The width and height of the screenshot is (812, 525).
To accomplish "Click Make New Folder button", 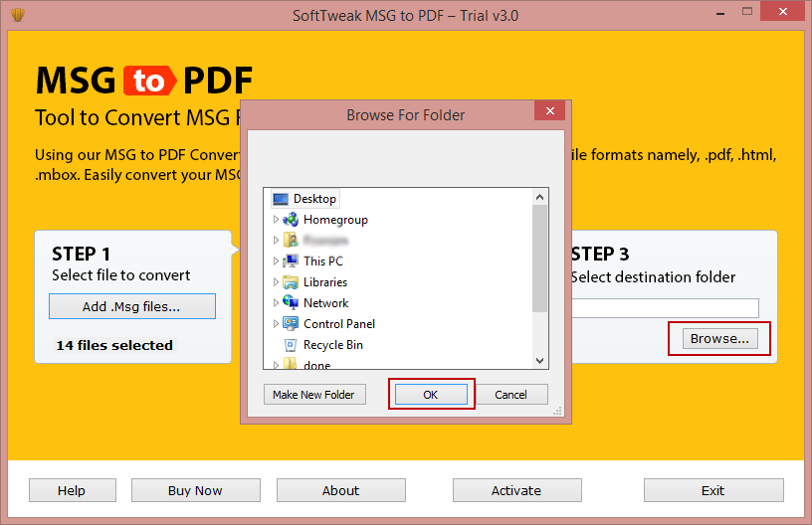I will click(x=314, y=395).
